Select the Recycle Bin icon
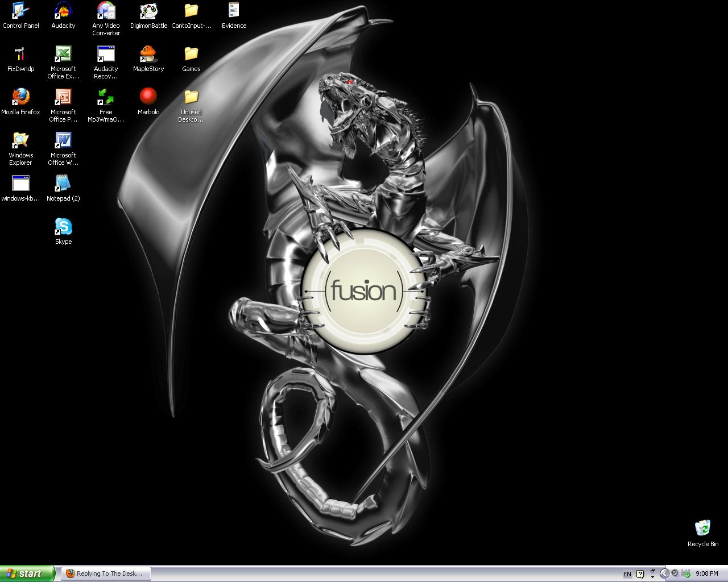Viewport: 728px width, 582px height. (x=703, y=534)
